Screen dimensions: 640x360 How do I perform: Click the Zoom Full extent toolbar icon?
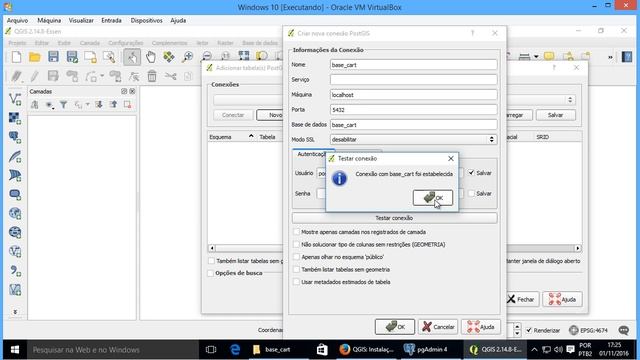click(244, 57)
